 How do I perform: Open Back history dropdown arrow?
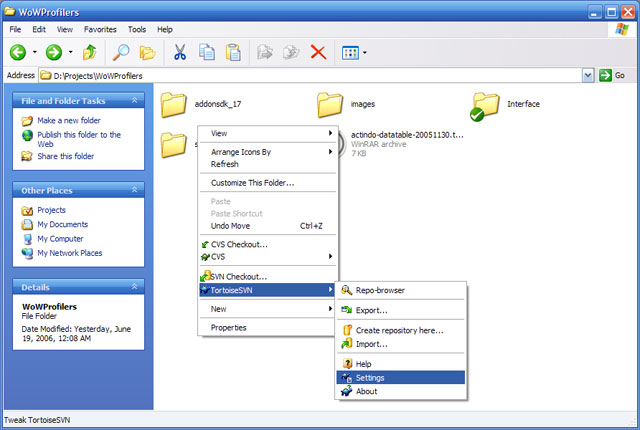point(35,52)
